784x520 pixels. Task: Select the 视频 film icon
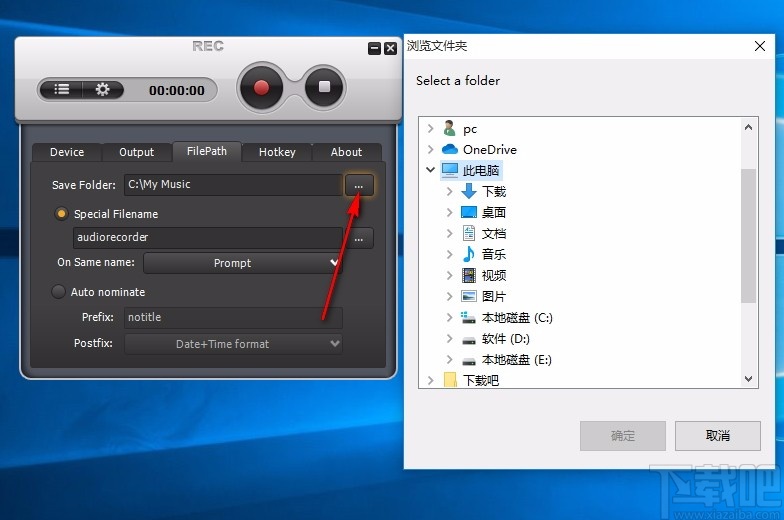[x=468, y=275]
